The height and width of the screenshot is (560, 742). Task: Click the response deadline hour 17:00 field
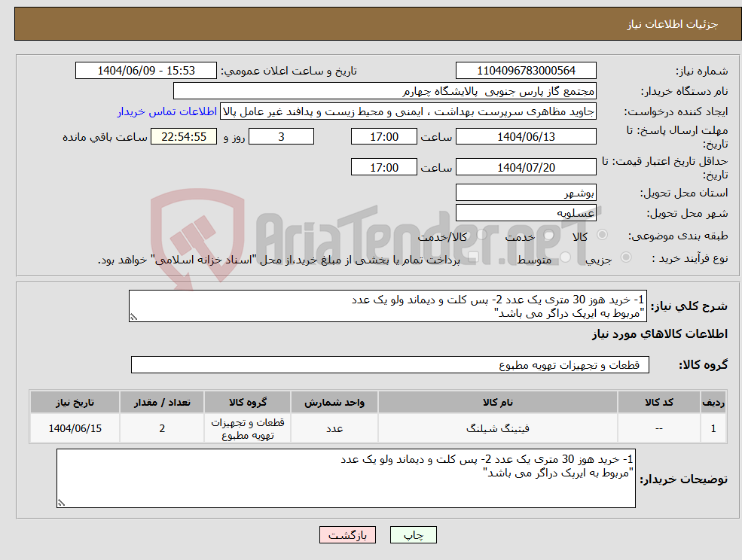(x=383, y=137)
